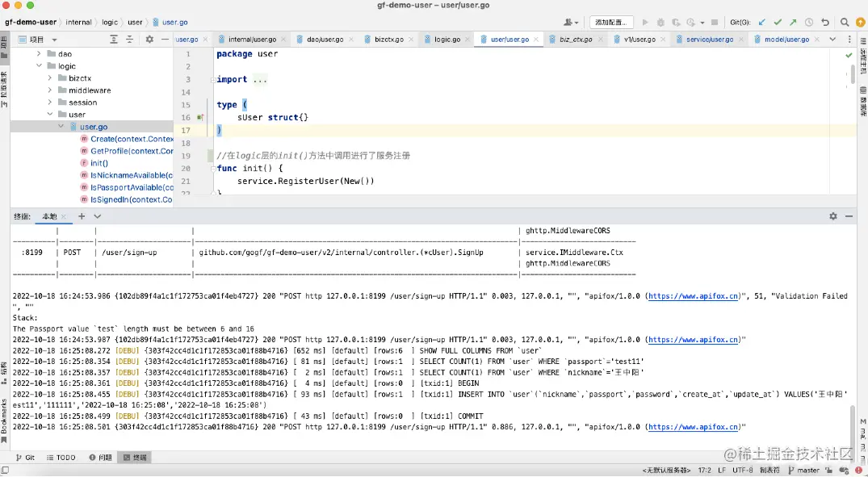Click the expand all icon in Project panel
Viewport: 868px width, 477px height.
[114, 40]
